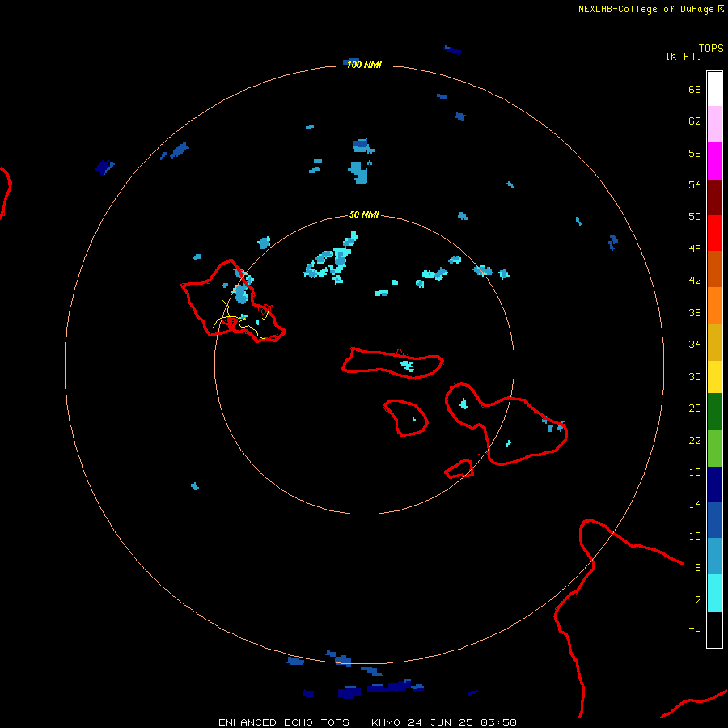728x728 pixels.
Task: Select the medium blue swatch between 10 and 14
Action: 714,520
